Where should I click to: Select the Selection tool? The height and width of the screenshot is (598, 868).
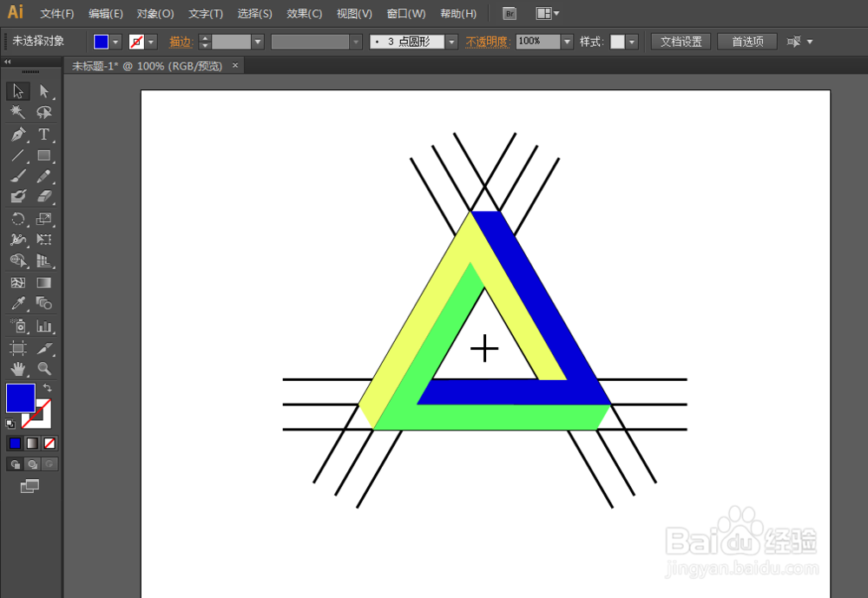pos(17,90)
